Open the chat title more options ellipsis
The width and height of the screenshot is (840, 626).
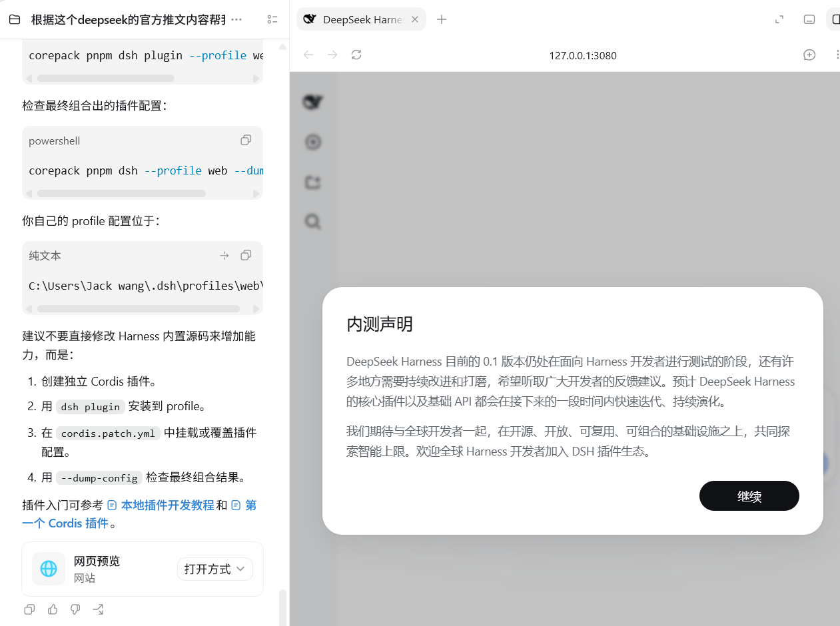point(236,20)
